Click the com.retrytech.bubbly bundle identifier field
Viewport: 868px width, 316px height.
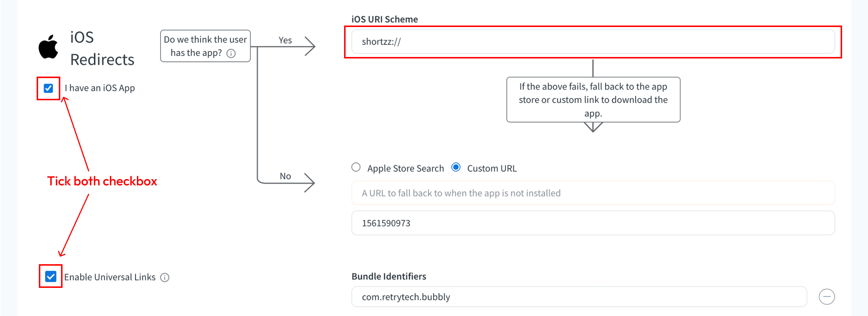coord(579,297)
